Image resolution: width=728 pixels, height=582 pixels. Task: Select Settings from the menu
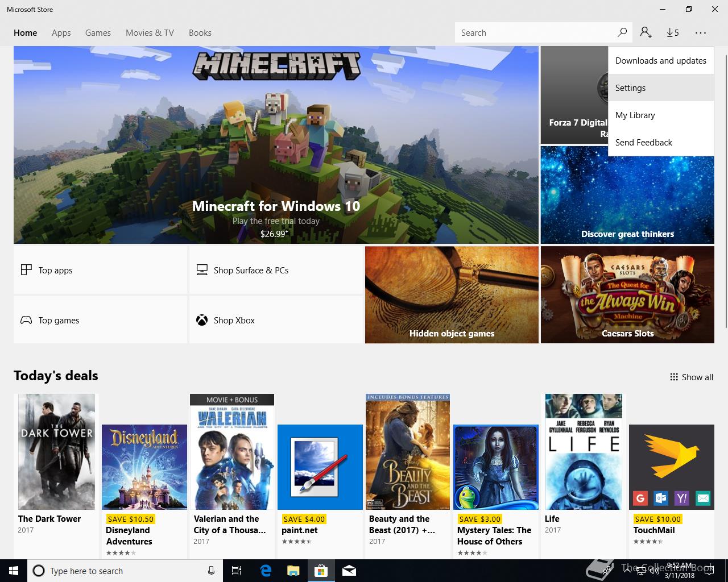661,88
